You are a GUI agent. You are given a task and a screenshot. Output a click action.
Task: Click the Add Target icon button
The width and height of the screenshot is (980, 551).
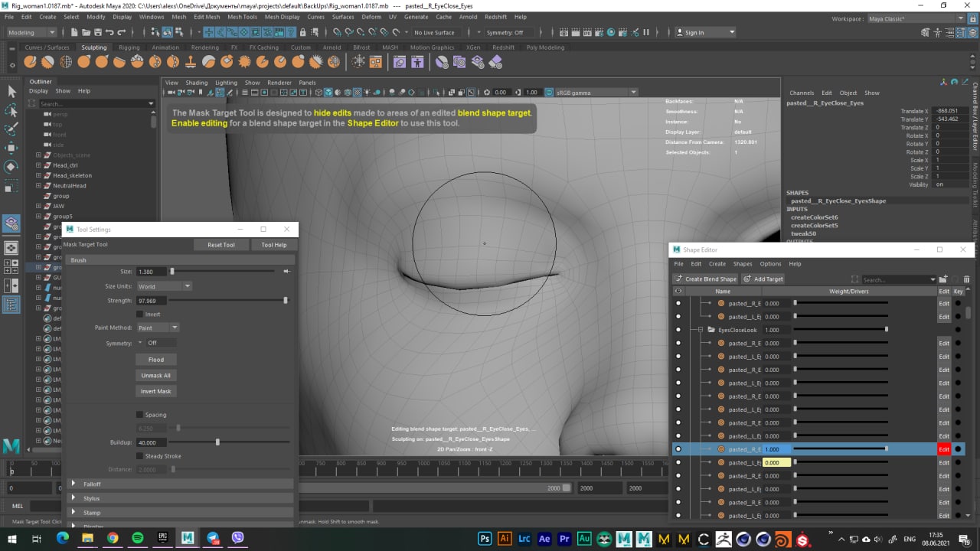763,279
